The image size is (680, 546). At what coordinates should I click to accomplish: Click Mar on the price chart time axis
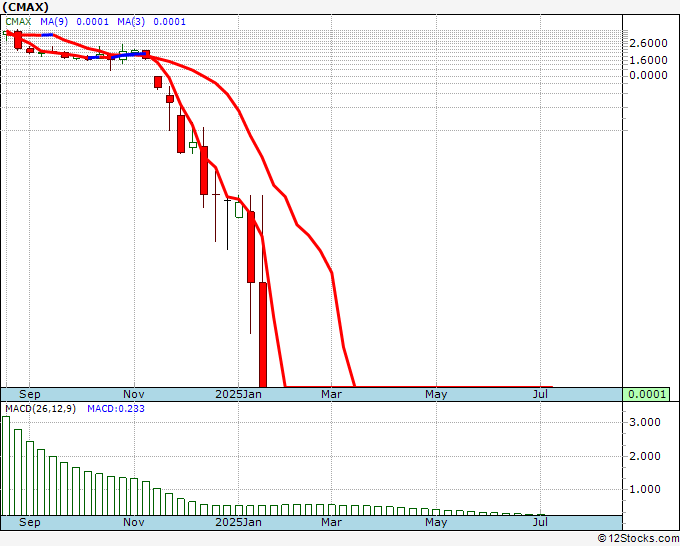[331, 394]
